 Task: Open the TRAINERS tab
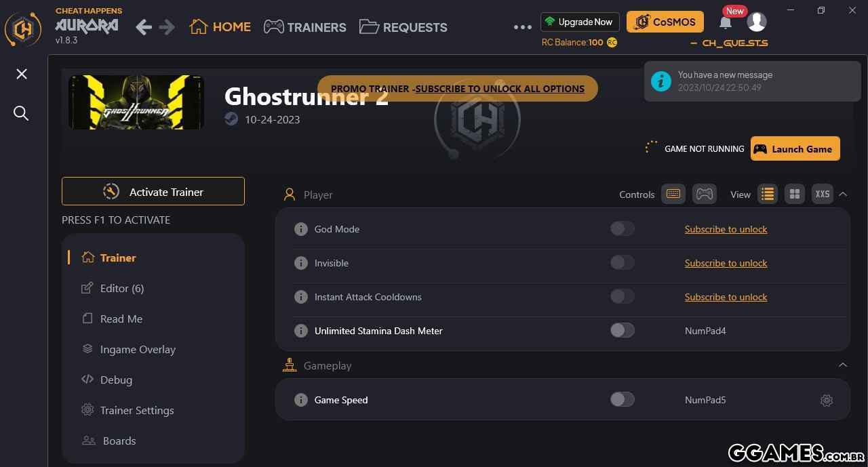pyautogui.click(x=304, y=27)
